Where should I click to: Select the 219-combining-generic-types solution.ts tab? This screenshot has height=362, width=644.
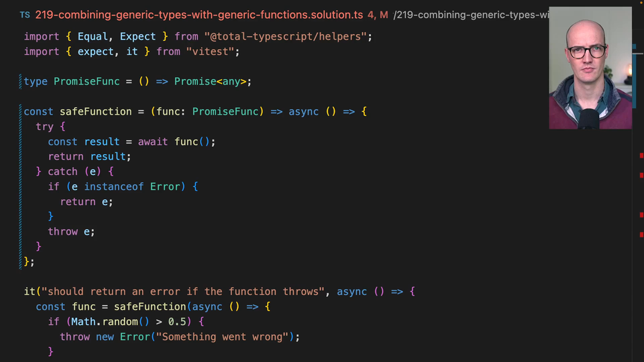(x=199, y=15)
